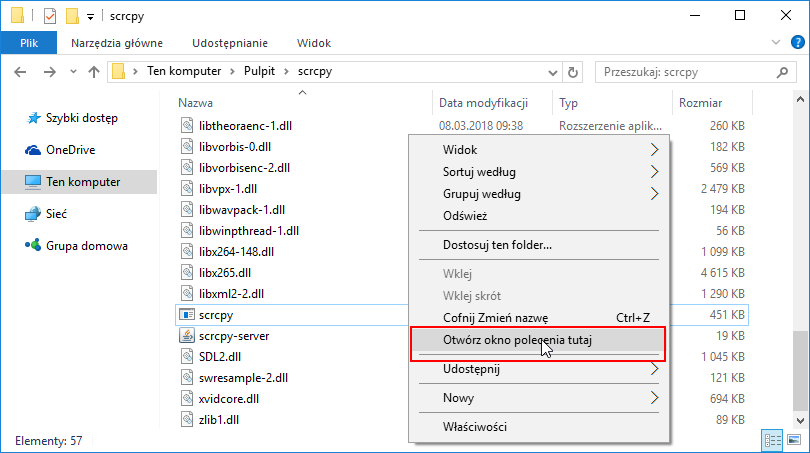Viewport: 810px width, 453px height.
Task: Expand the address bar history dropdown
Action: pos(553,72)
